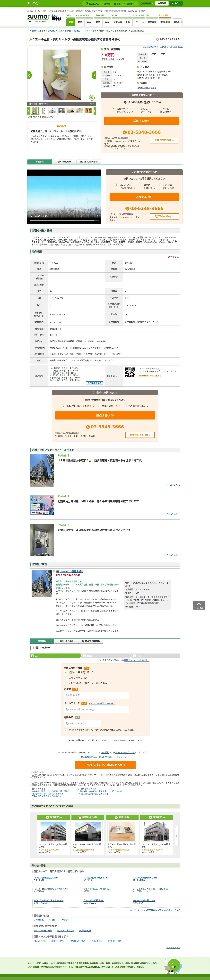Select その他の問い合わせ（※詳細記入必須）radio in form
Viewport: 210px width, 980px height.
tap(66, 683)
